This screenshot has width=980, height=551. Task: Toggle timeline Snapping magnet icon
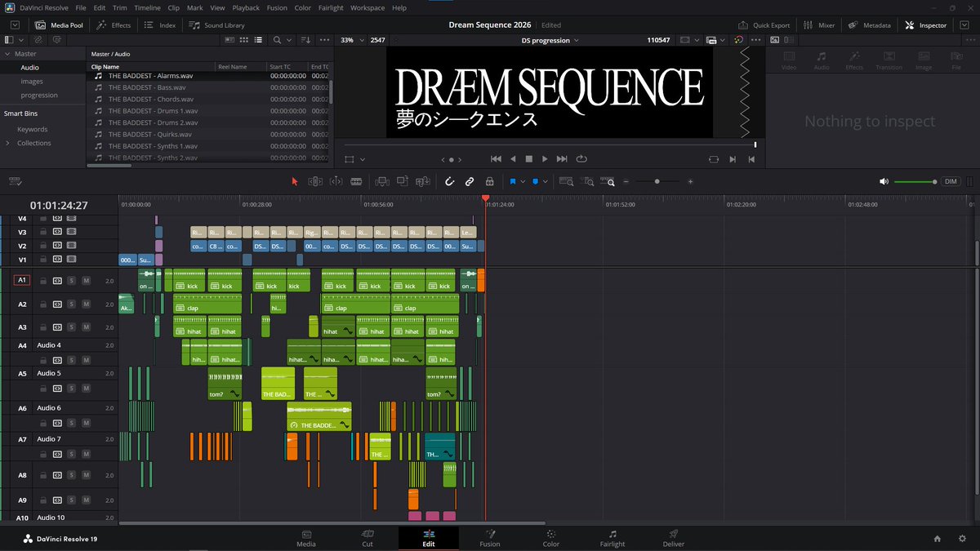(449, 181)
